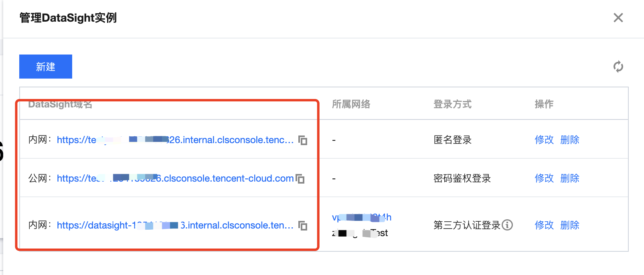The height and width of the screenshot is (275, 644).
Task: Click 删除 for the 密码鉴权登录 instance
Action: coord(569,178)
